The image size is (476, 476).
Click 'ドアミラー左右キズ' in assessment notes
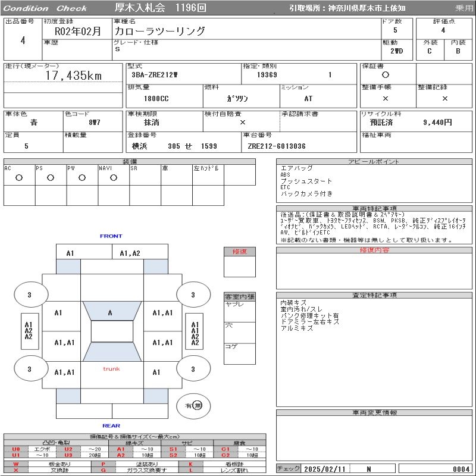[x=309, y=322]
